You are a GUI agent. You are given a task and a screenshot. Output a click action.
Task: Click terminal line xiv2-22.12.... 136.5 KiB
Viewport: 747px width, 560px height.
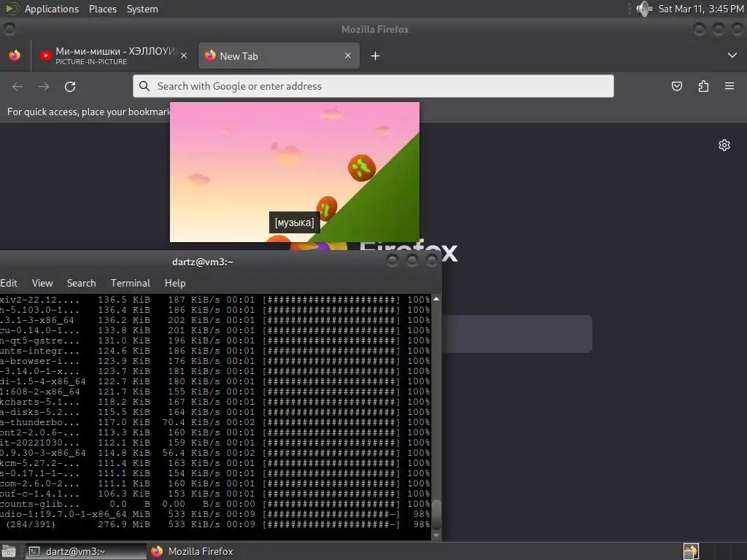[215, 300]
